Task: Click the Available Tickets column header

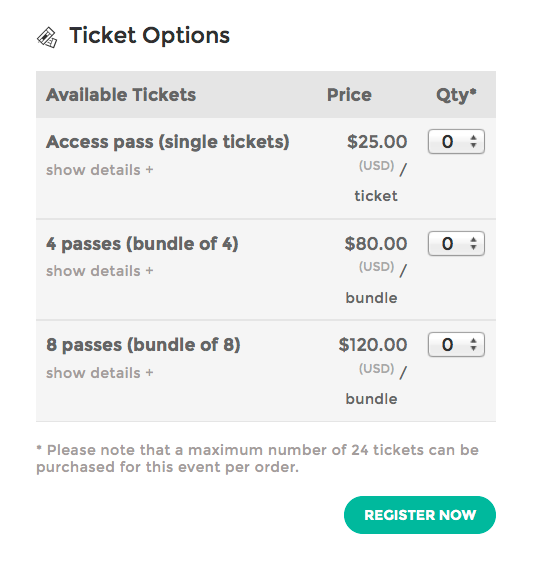Action: [x=121, y=95]
